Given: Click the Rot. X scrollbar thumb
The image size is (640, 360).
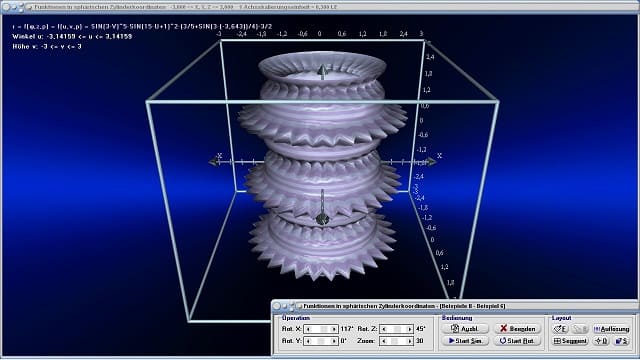Looking at the screenshot, I should coord(324,329).
